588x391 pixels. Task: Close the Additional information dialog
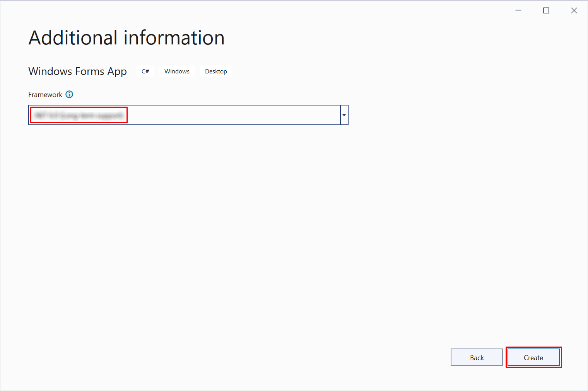tap(574, 10)
